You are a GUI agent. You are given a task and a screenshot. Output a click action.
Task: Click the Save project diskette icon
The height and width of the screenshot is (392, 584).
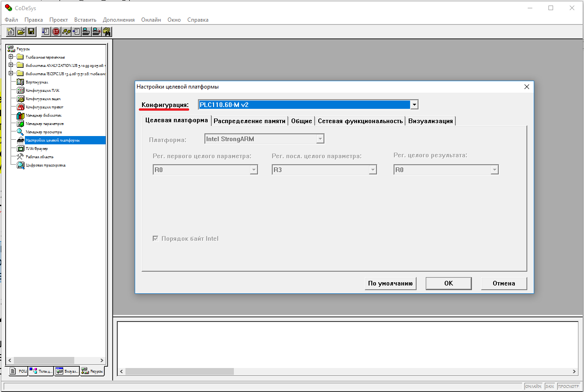(x=31, y=32)
